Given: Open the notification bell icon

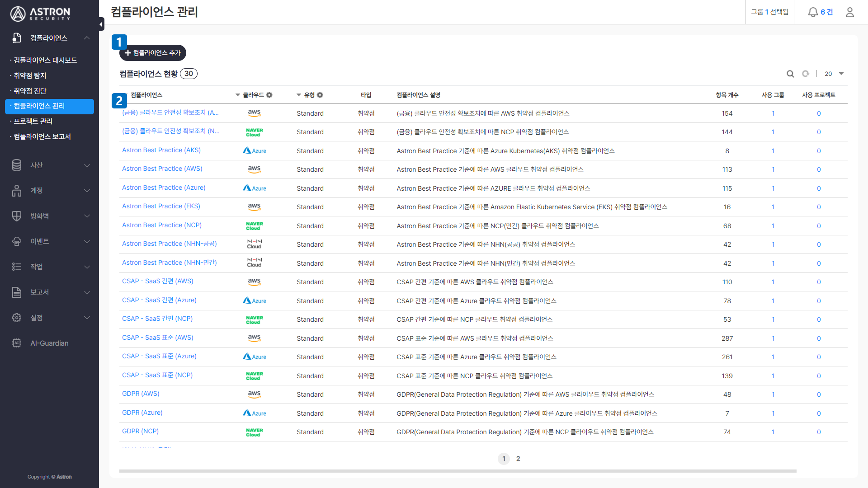Looking at the screenshot, I should pos(813,12).
